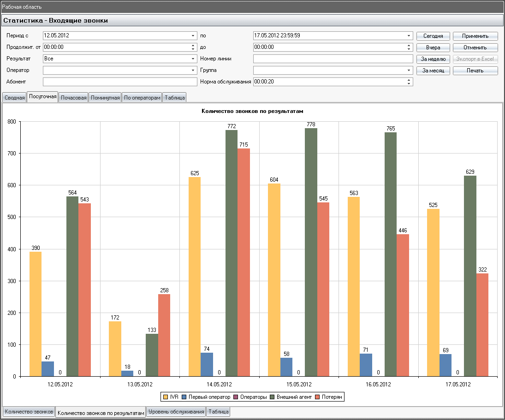Switch to the Почасовая tab

74,98
